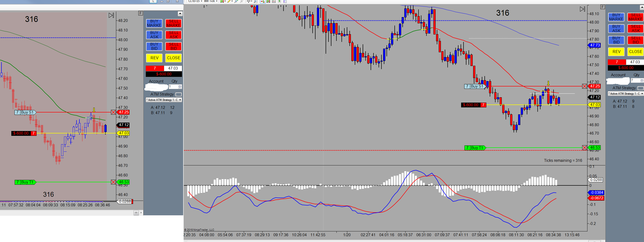Cancel Buy S1 order on left chart
Screen dimensions: 644x242
pos(113,112)
